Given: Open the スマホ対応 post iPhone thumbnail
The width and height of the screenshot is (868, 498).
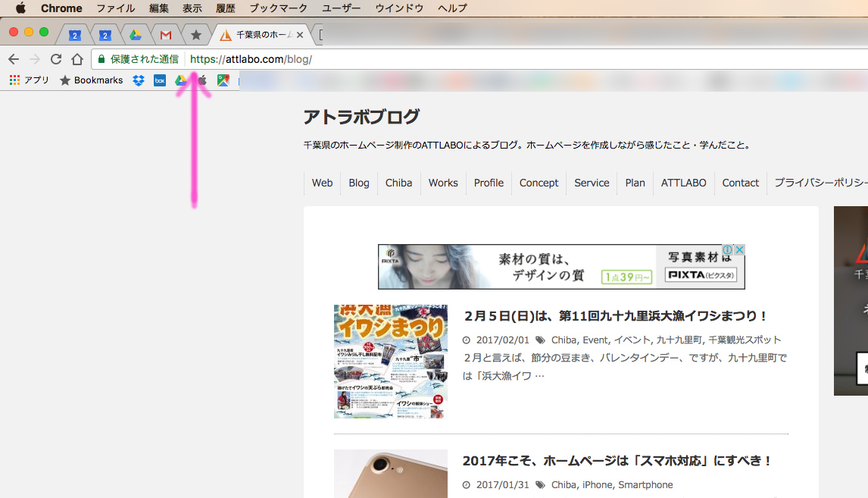Looking at the screenshot, I should pyautogui.click(x=391, y=474).
